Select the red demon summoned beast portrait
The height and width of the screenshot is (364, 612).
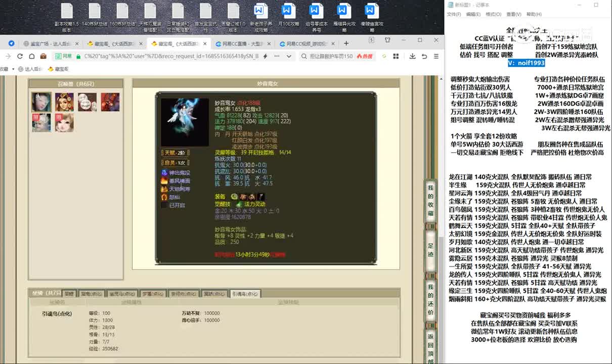click(x=110, y=102)
